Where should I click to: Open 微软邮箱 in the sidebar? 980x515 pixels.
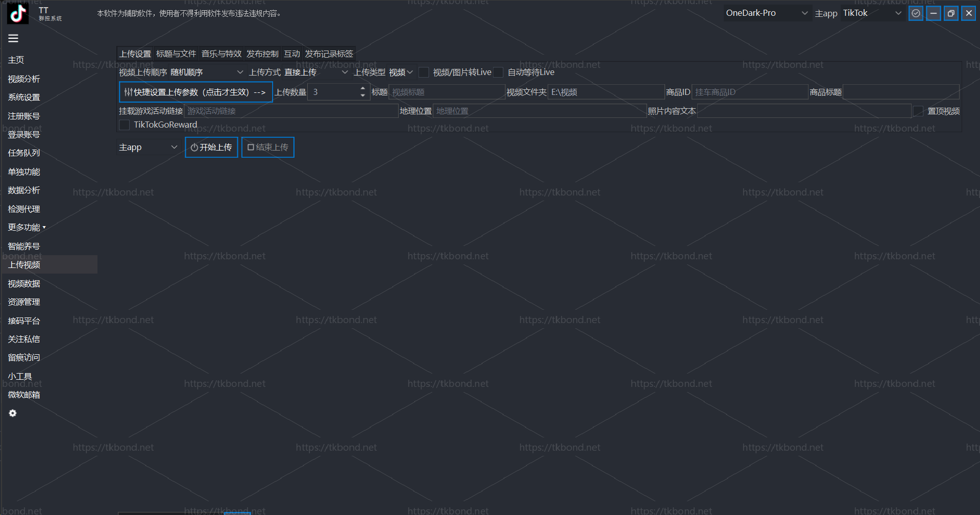coord(24,395)
